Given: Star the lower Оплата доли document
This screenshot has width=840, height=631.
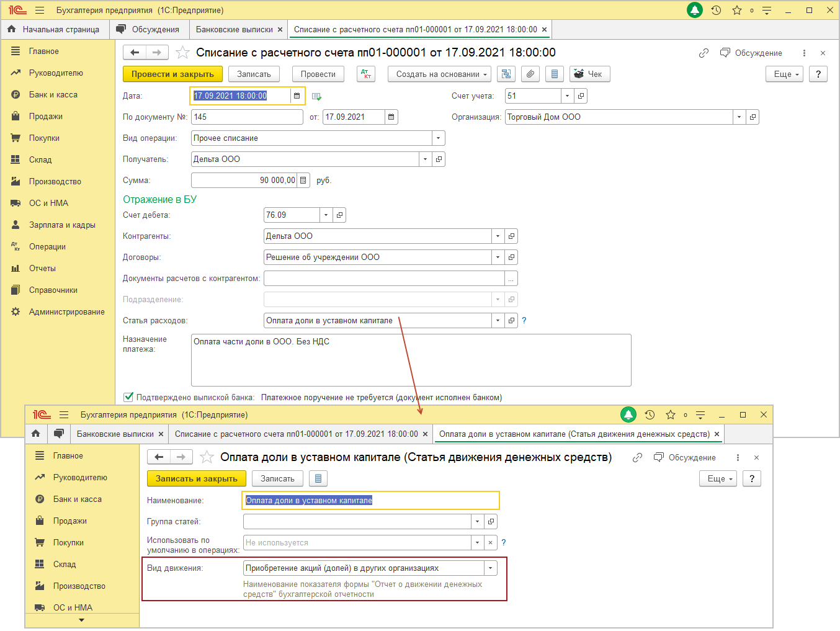Looking at the screenshot, I should coord(207,457).
